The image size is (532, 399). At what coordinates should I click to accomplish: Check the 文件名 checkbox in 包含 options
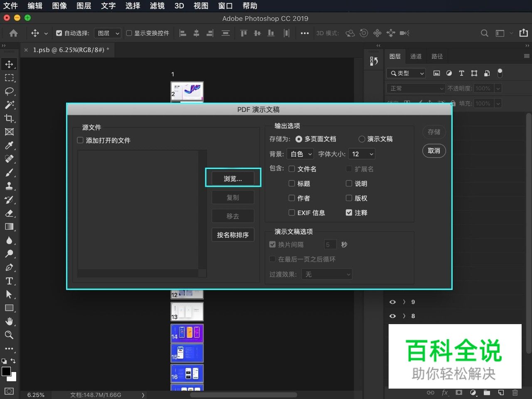(x=292, y=169)
